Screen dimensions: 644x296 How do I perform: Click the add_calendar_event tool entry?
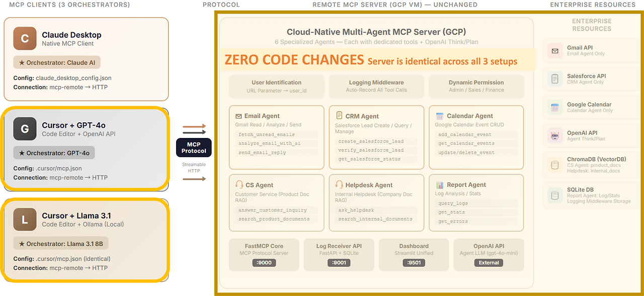point(476,134)
